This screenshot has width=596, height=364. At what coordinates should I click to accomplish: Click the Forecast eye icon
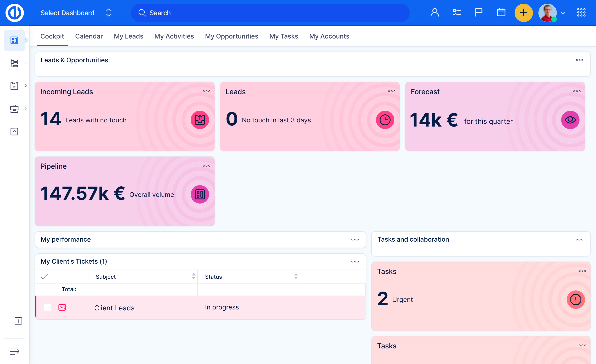point(570,120)
